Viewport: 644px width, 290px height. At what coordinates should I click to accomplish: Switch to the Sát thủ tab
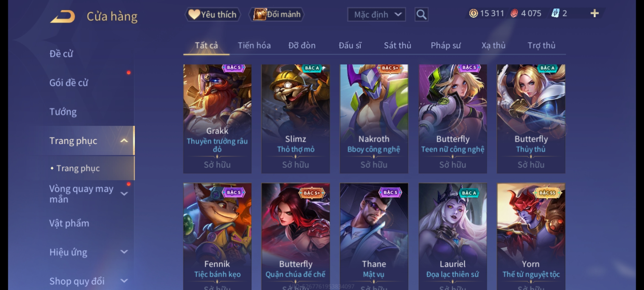coord(397,45)
